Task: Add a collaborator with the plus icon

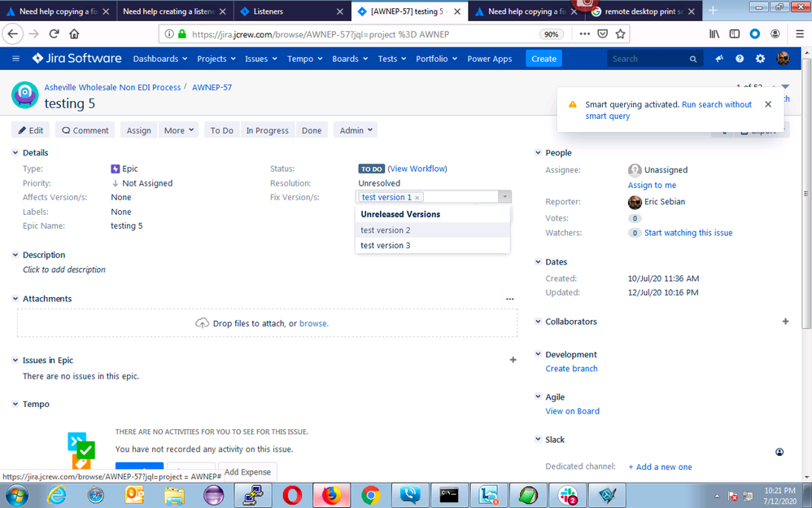Action: [786, 322]
